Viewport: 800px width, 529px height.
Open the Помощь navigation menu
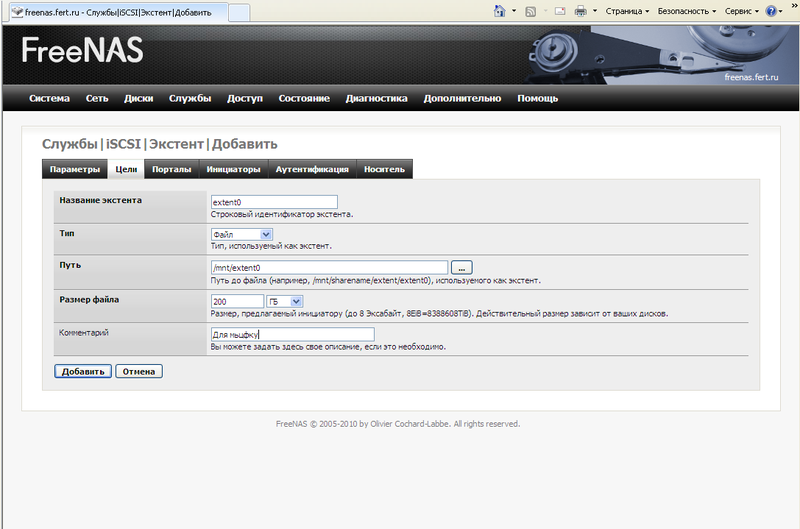pos(538,98)
